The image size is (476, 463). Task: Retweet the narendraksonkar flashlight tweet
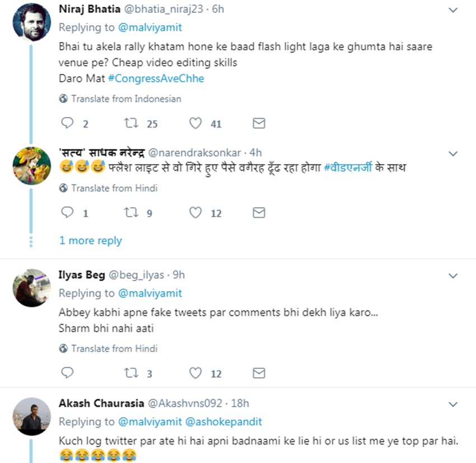(131, 213)
